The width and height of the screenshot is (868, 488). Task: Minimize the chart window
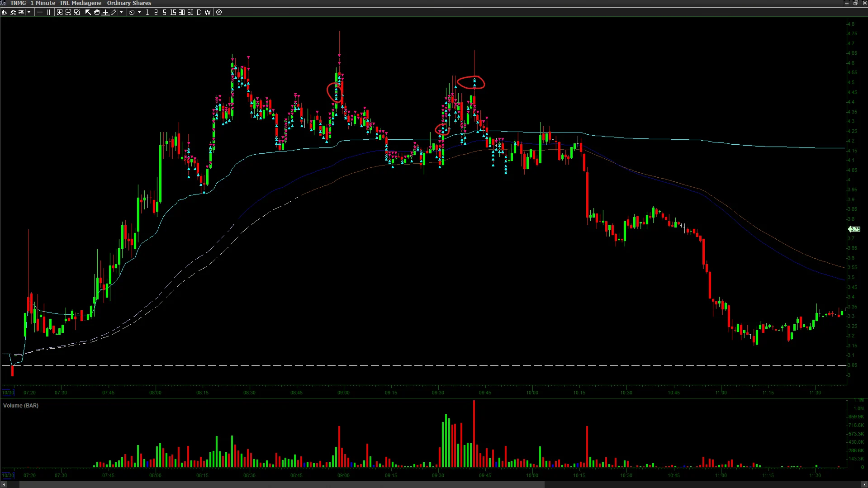click(847, 3)
